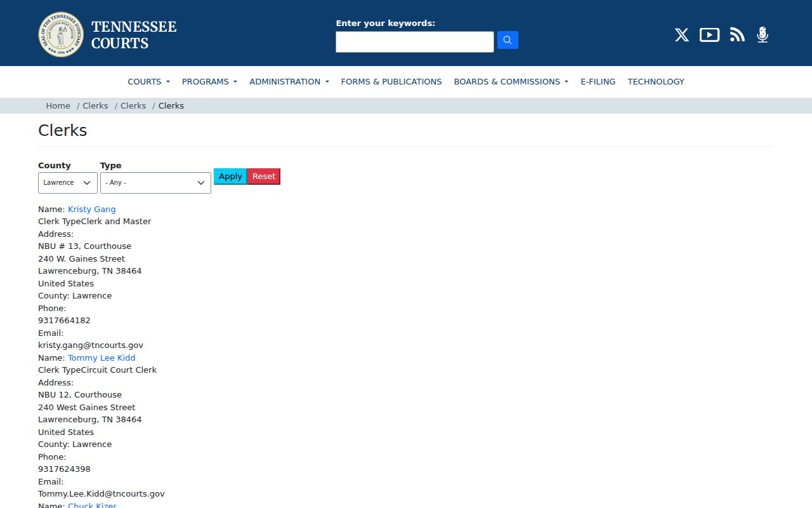Screen dimensions: 812x508
Task: Click phone number 9317664182
Action: click(64, 321)
